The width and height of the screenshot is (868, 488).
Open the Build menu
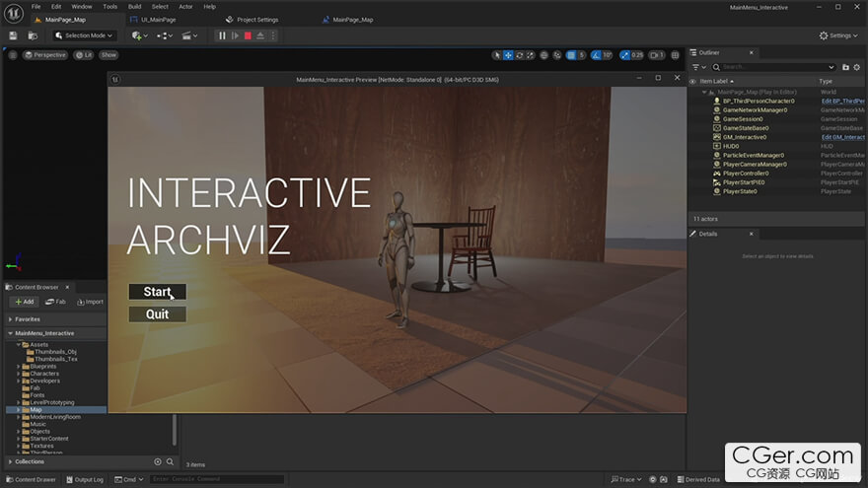pos(134,7)
